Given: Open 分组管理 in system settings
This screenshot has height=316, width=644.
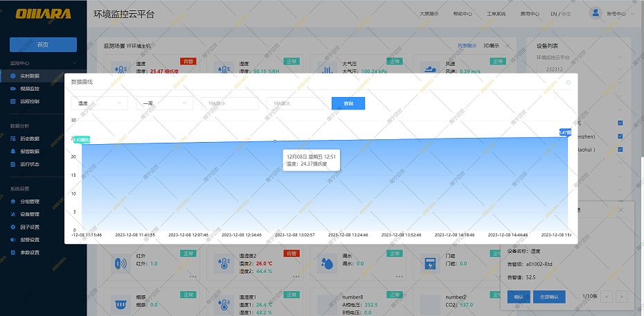Looking at the screenshot, I should click(x=29, y=202).
